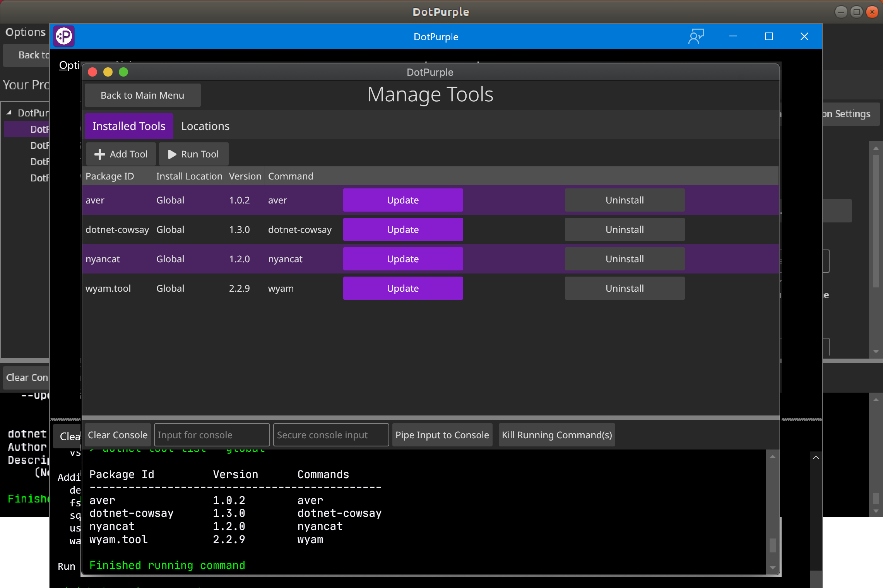Switch to the Locations tab
Viewport: 883px width, 588px height.
205,126
